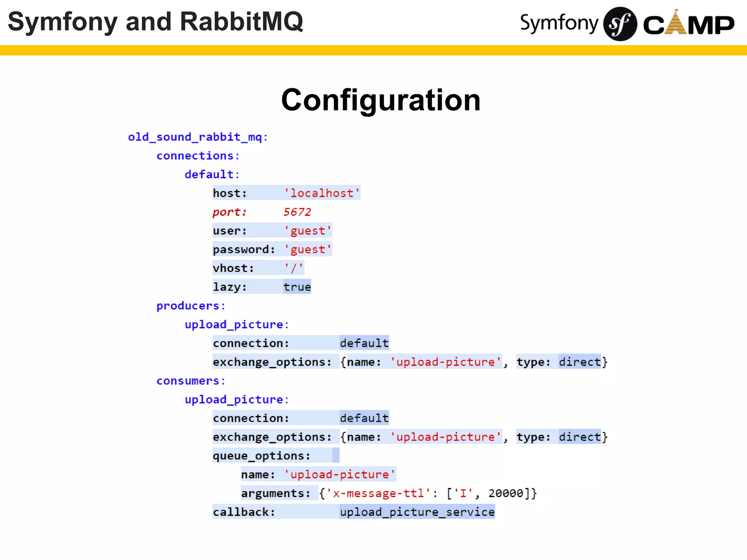Viewport: 747px width, 560px height.
Task: Select 'exchange_options:' under consumers
Action: [x=272, y=437]
